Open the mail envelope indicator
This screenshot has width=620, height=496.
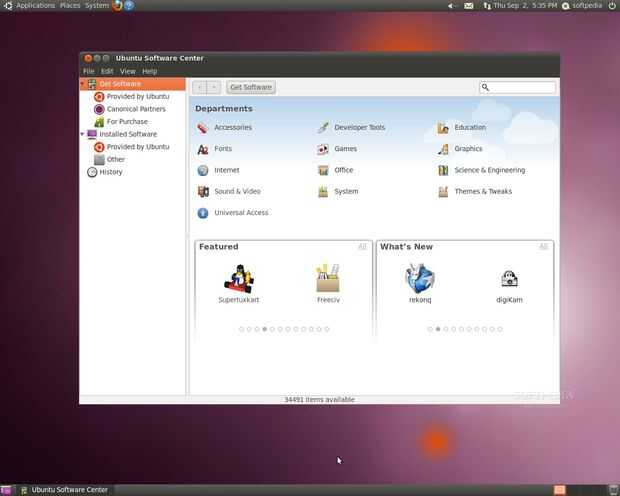click(x=469, y=6)
